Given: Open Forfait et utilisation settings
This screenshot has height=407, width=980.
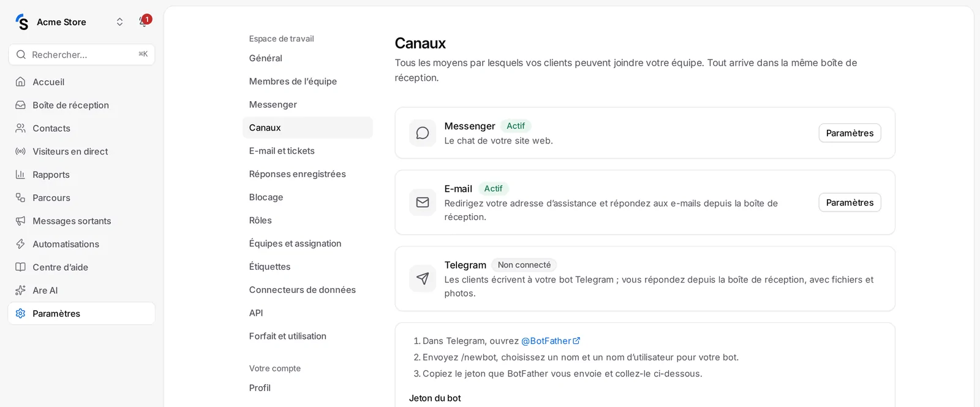Looking at the screenshot, I should tap(307, 336).
